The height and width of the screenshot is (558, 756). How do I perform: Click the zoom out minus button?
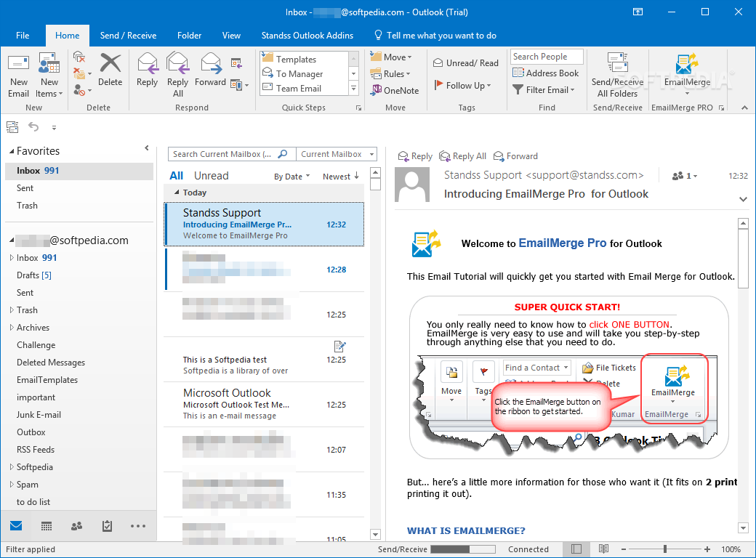point(624,549)
